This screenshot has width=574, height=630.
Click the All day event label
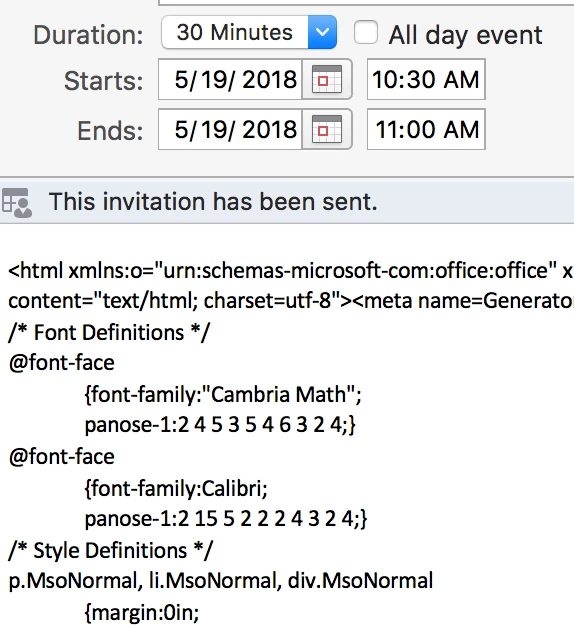point(465,35)
